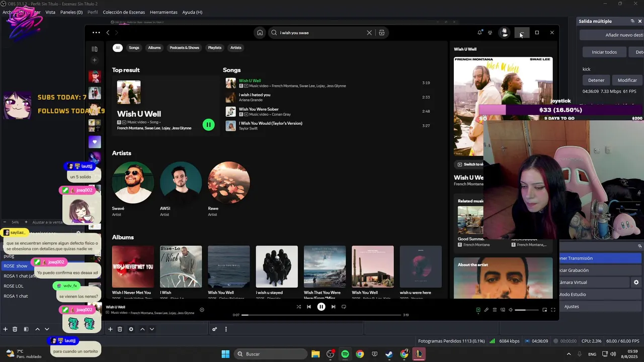Show hidden system tray icons
The width and height of the screenshot is (644, 362).
click(569, 354)
